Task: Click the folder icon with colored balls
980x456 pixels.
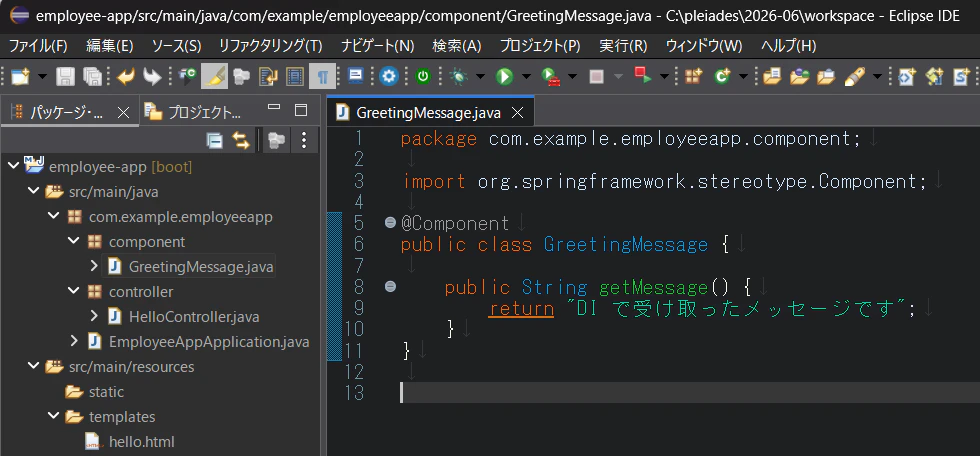Action: pyautogui.click(x=799, y=76)
